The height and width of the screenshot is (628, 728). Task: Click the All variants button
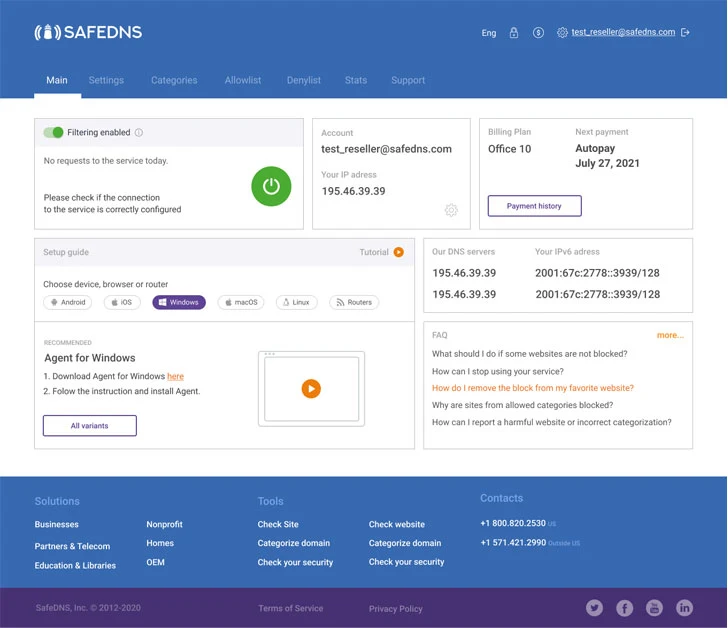[90, 426]
